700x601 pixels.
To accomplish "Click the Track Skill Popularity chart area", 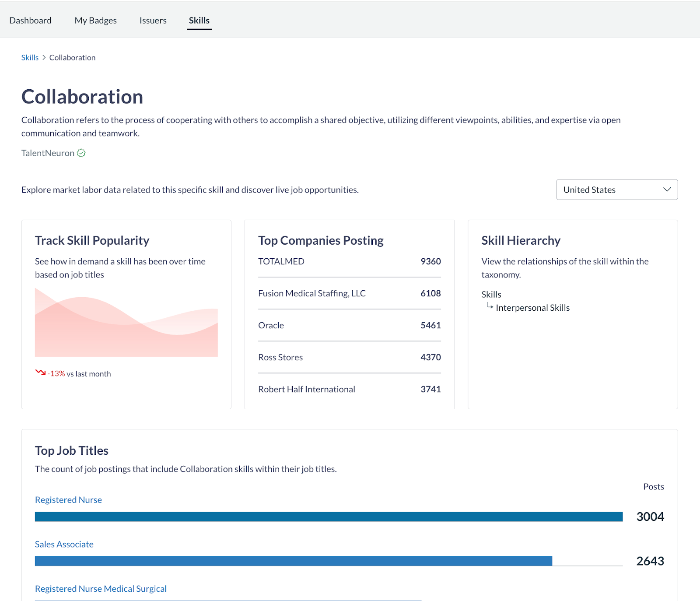I will (126, 324).
